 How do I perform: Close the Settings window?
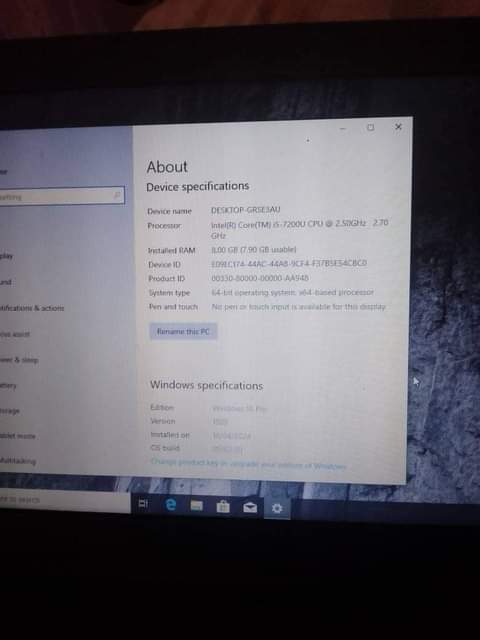(x=398, y=127)
